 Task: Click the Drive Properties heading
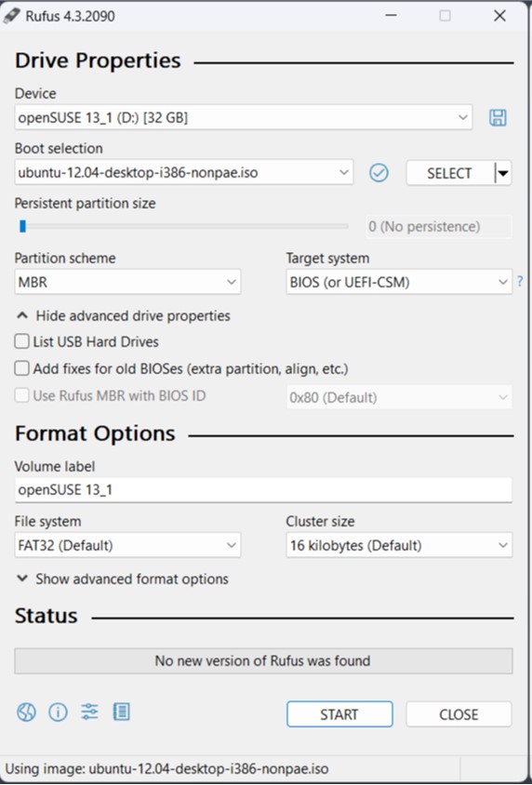click(x=98, y=60)
